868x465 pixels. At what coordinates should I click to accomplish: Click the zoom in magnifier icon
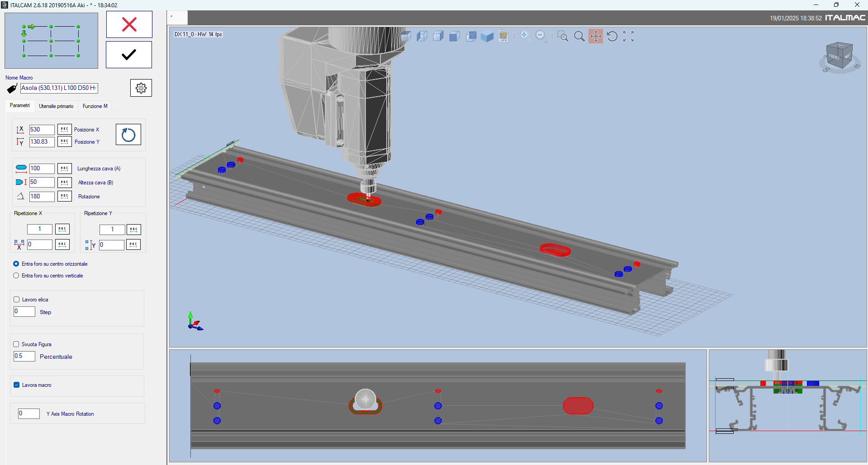525,36
